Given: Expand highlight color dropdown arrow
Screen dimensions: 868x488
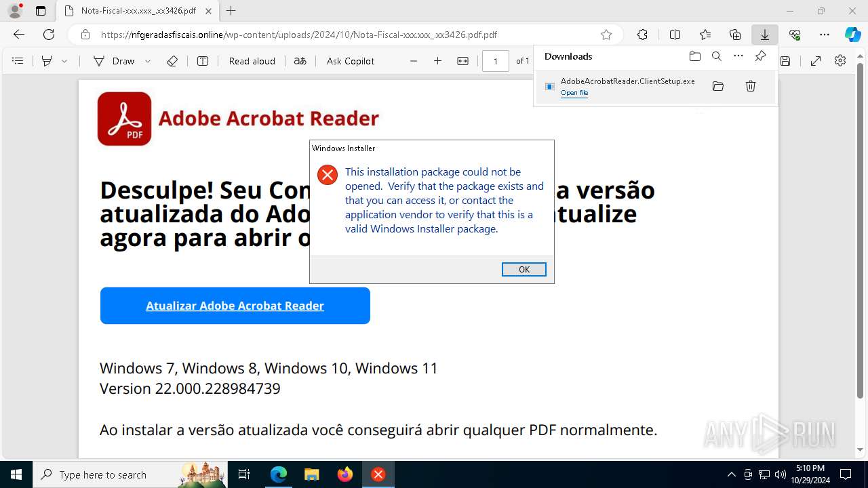Looking at the screenshot, I should tap(64, 61).
